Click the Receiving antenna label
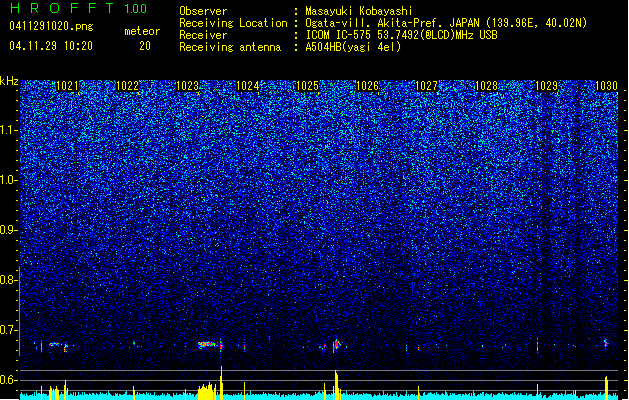Screen dimensions: 629x400 pos(230,47)
